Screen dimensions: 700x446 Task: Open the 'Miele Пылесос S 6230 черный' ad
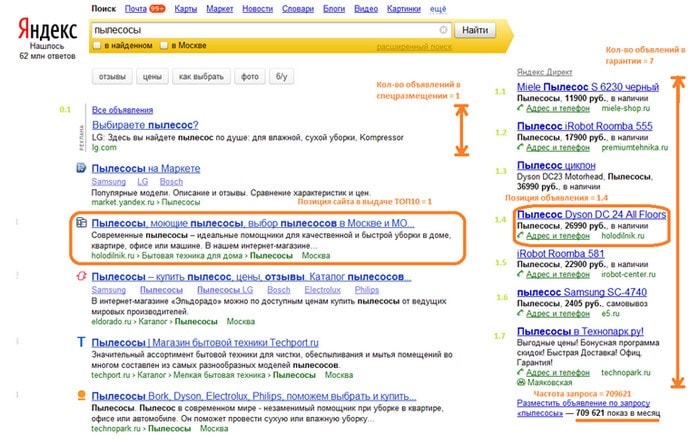coord(588,87)
